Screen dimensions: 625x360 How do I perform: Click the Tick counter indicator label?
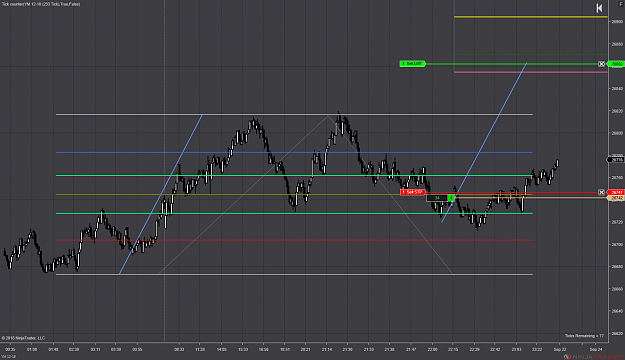(x=41, y=4)
